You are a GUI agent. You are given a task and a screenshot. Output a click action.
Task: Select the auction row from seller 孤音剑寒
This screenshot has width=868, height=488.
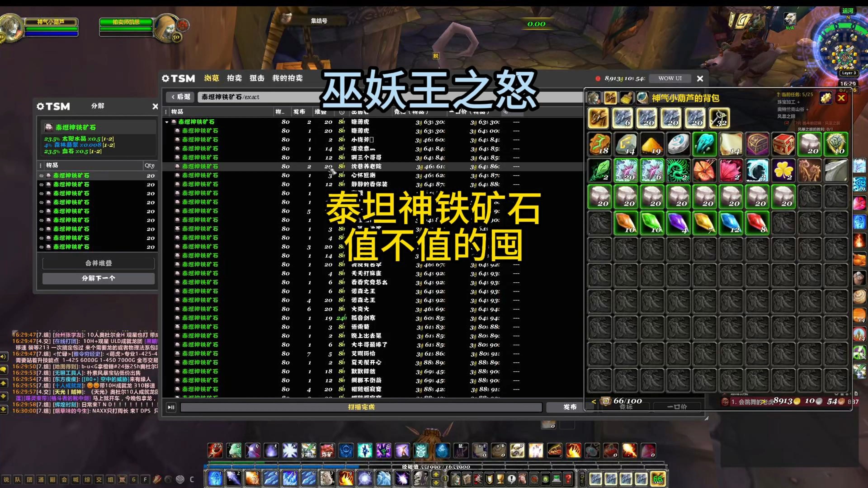pos(373,318)
